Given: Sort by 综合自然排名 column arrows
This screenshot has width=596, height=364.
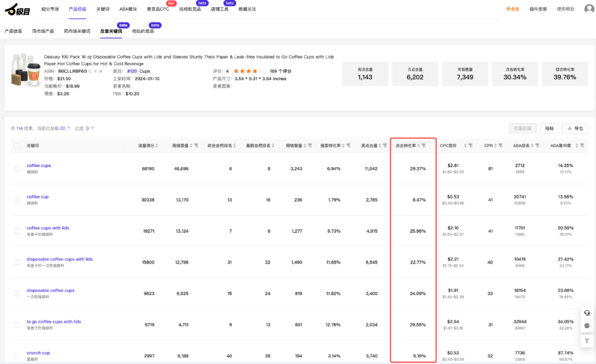Looking at the screenshot, I should pyautogui.click(x=235, y=146).
